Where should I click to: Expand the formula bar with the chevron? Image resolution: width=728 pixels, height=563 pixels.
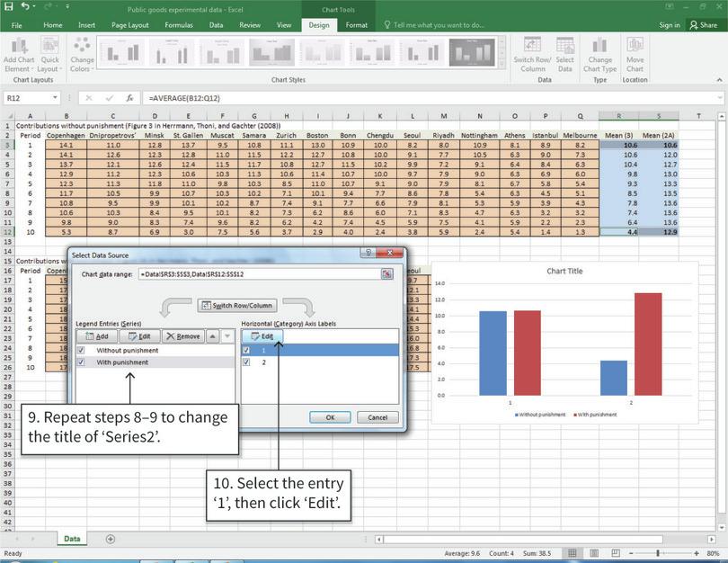click(720, 97)
